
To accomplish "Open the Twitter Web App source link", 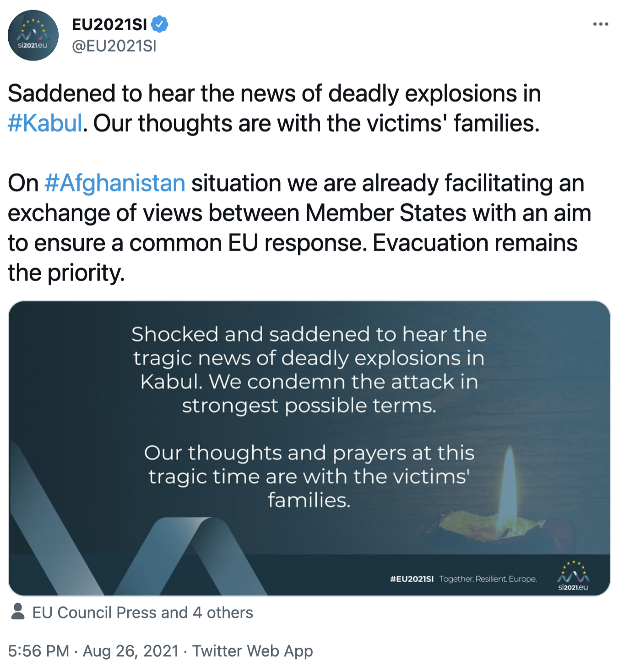I will [252, 651].
